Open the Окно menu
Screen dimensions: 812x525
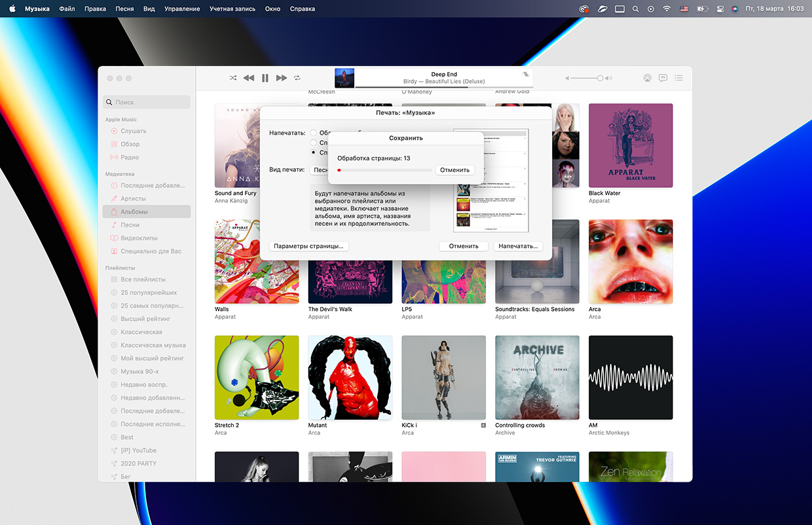click(x=273, y=9)
